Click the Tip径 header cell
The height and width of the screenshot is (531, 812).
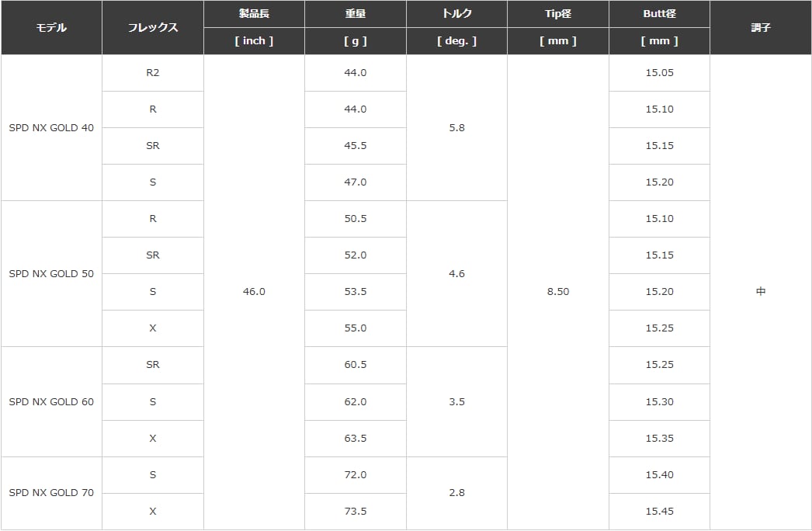tap(558, 14)
